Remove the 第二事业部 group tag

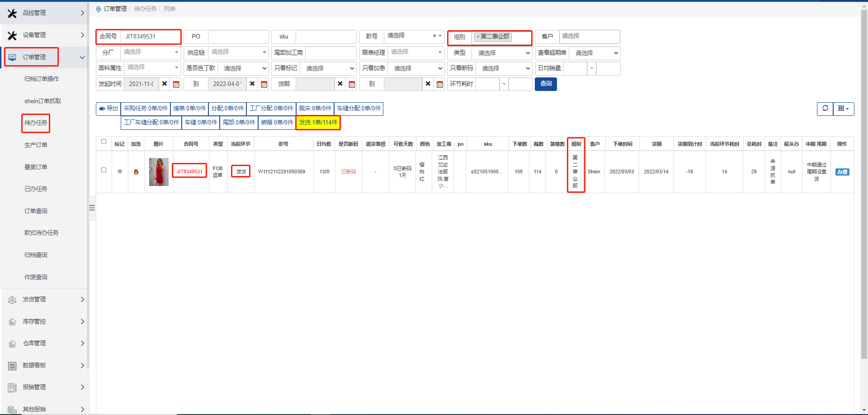coord(478,37)
